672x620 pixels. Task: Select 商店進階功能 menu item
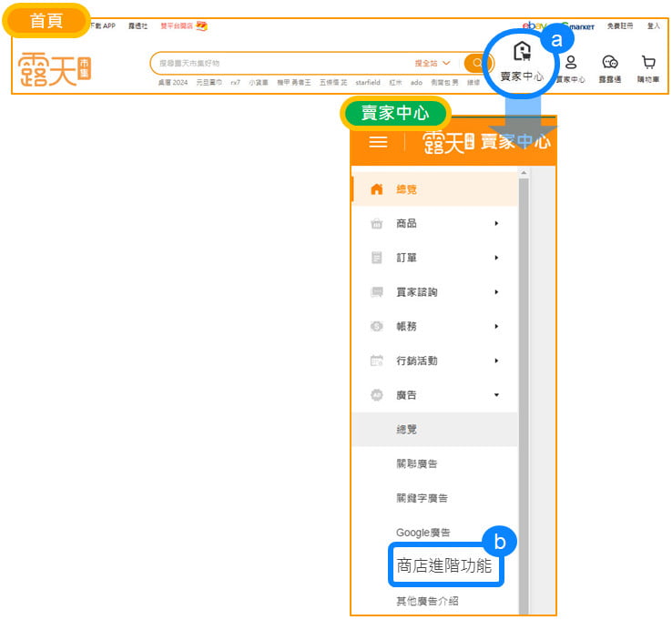click(444, 565)
